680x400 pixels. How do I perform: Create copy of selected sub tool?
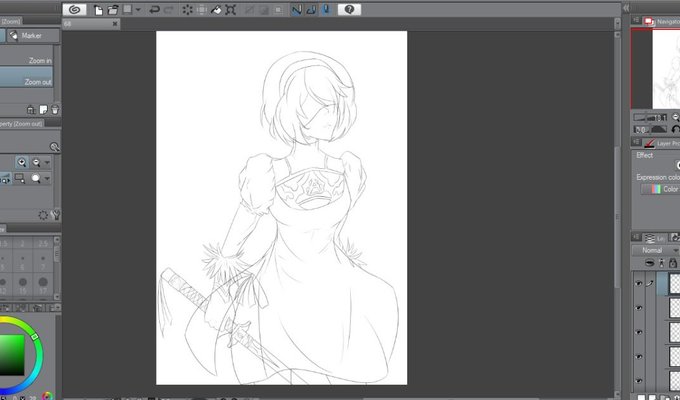pyautogui.click(x=43, y=110)
